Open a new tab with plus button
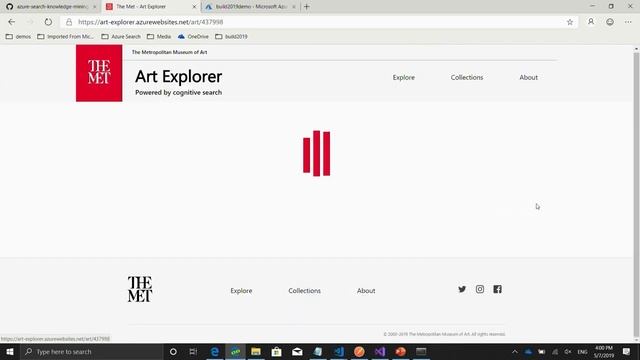 (307, 7)
